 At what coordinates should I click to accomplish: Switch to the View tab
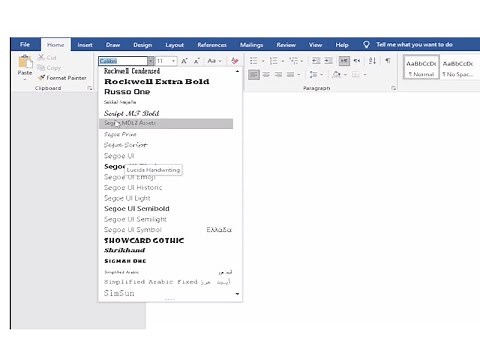315,45
